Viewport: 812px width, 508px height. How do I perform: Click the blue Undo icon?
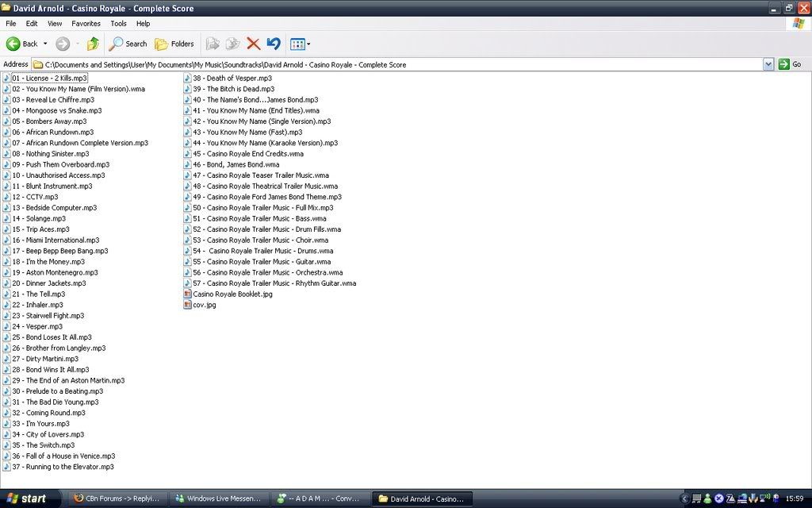274,44
